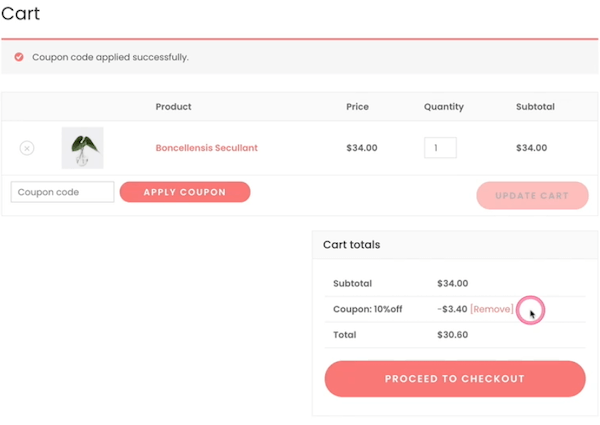Click the Price column header
This screenshot has height=425, width=600.
coord(358,107)
